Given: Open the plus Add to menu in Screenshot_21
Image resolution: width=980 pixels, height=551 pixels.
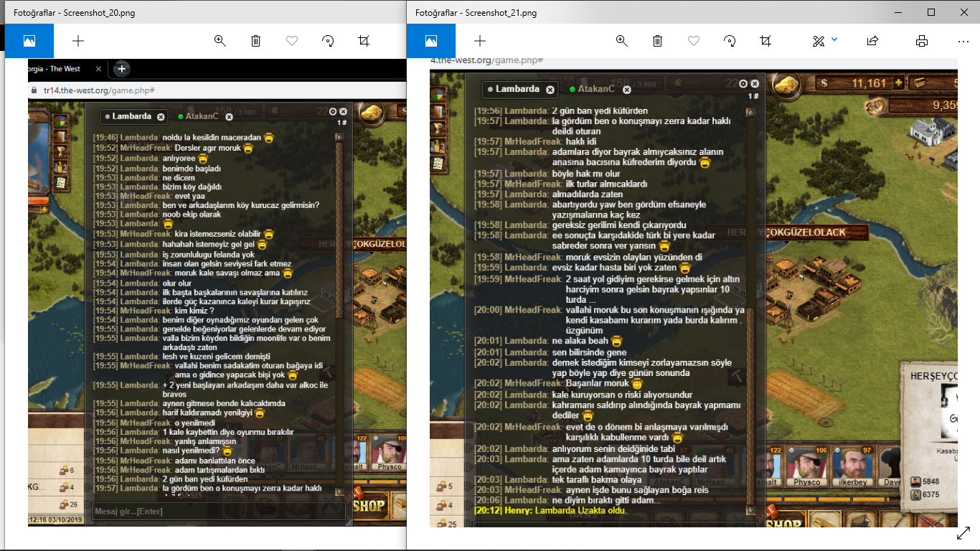Looking at the screenshot, I should coord(480,41).
